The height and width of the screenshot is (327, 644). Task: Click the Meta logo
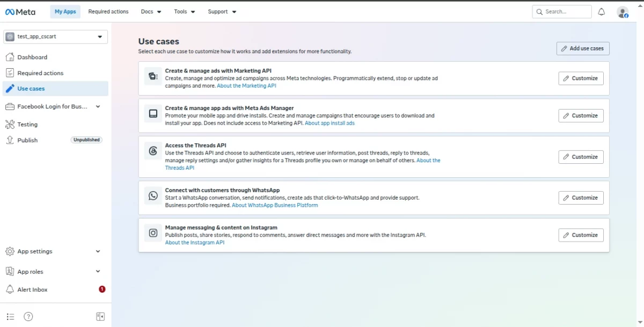20,11
